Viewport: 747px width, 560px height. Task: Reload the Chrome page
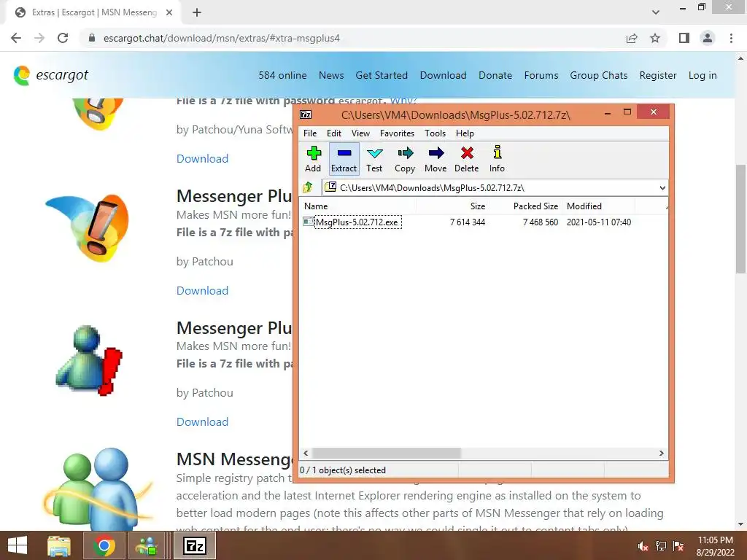(63, 38)
